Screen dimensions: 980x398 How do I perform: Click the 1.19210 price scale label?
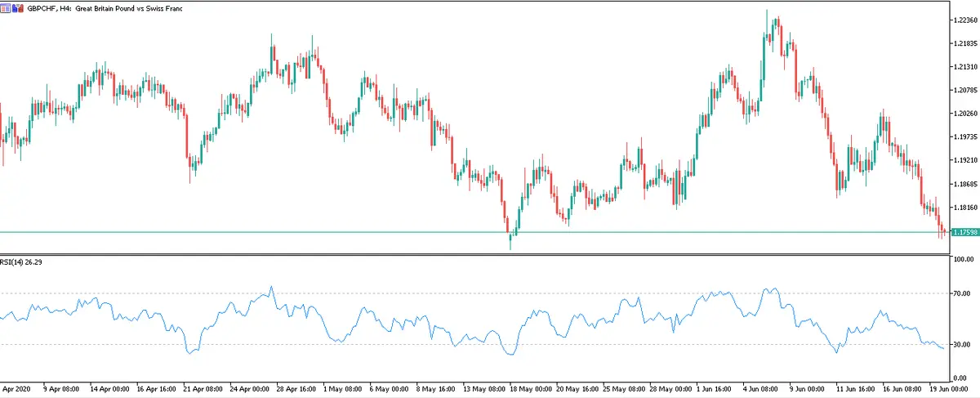pos(965,160)
